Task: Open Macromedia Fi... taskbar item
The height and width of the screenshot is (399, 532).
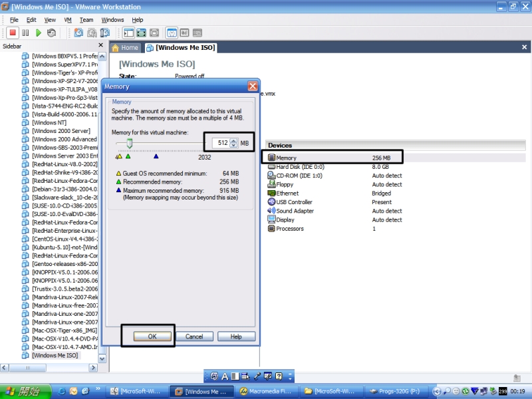Action: [266, 391]
